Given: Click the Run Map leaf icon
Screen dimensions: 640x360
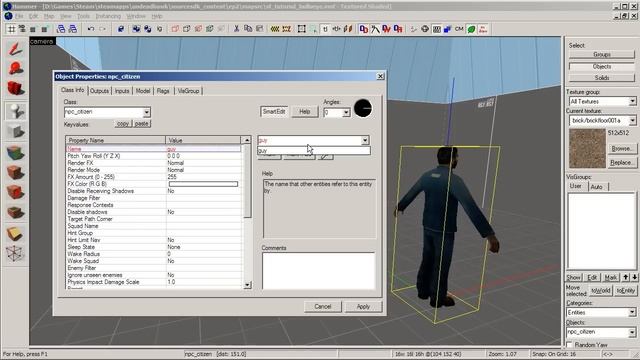Looking at the screenshot, I should (471, 29).
